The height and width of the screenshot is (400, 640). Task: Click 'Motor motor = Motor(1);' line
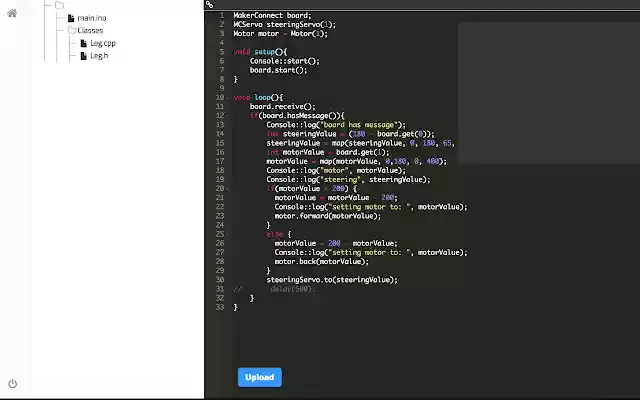(280, 33)
